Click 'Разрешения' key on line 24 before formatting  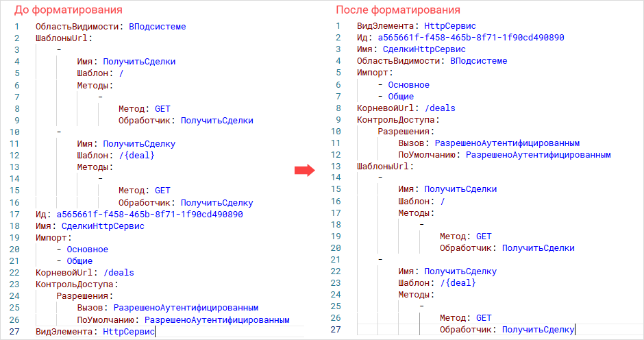(x=84, y=296)
